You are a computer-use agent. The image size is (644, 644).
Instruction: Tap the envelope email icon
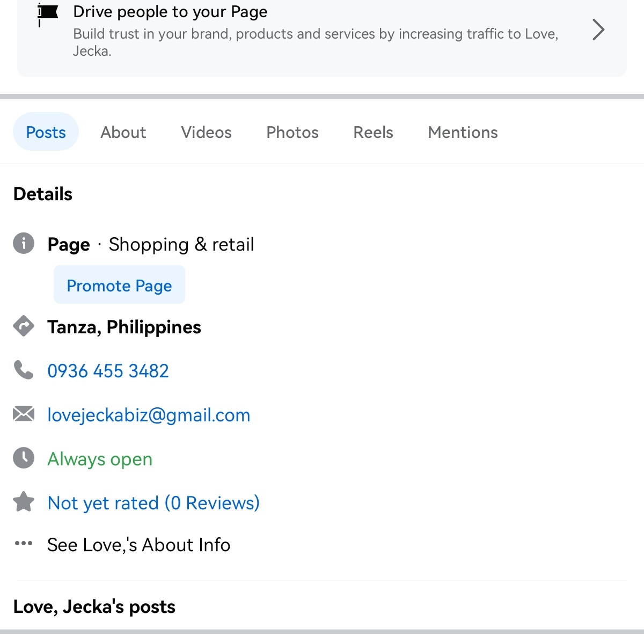tap(24, 414)
